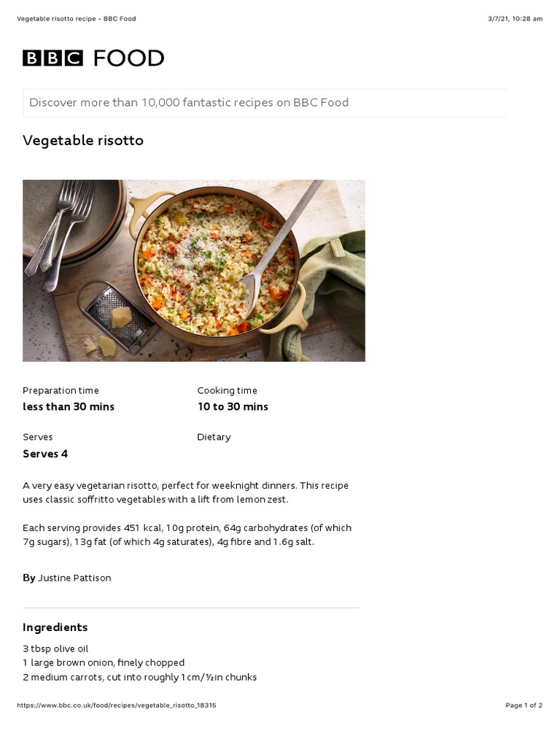Select the large brown onion ingredient line
The height and width of the screenshot is (747, 560).
(104, 662)
